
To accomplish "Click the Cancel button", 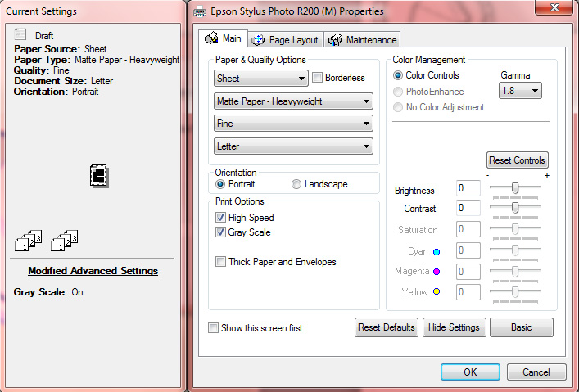I will (x=536, y=372).
